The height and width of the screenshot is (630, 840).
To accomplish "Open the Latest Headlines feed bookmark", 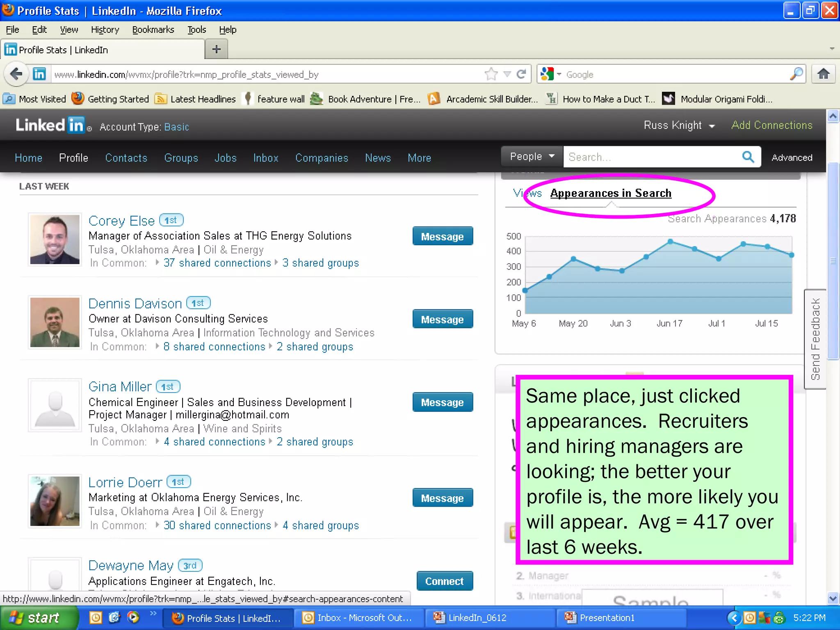I will [195, 99].
